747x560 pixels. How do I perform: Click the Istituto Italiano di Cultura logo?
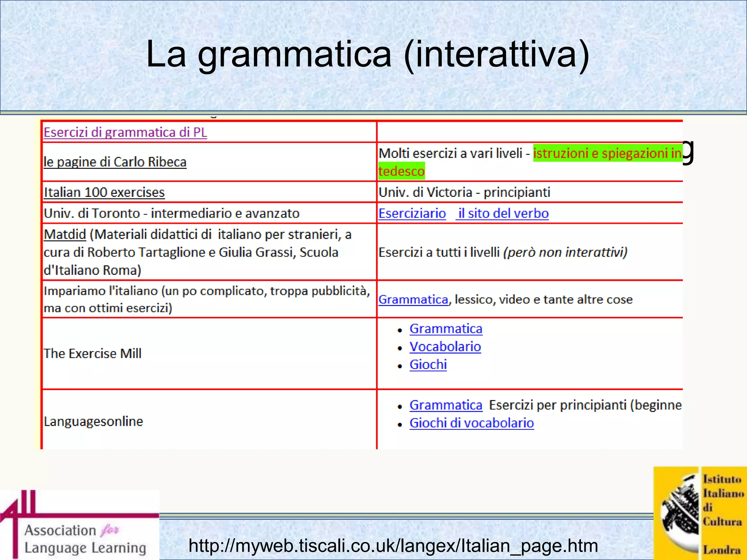pyautogui.click(x=700, y=513)
